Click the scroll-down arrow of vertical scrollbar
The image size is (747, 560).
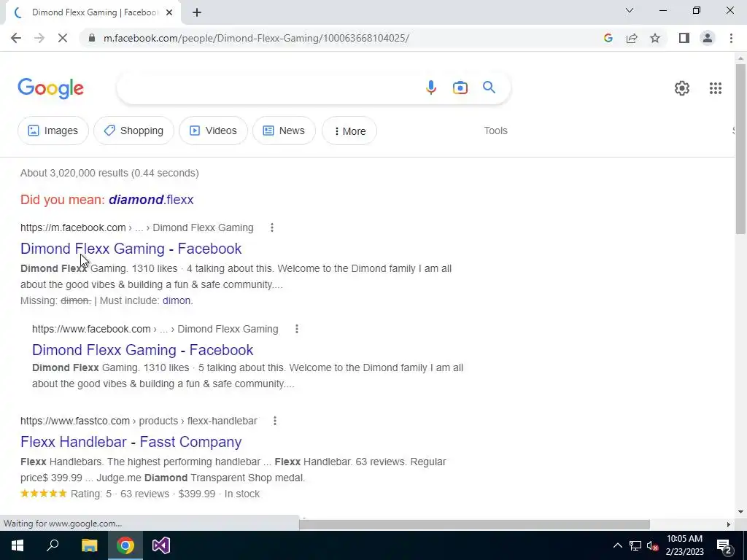coord(740,512)
